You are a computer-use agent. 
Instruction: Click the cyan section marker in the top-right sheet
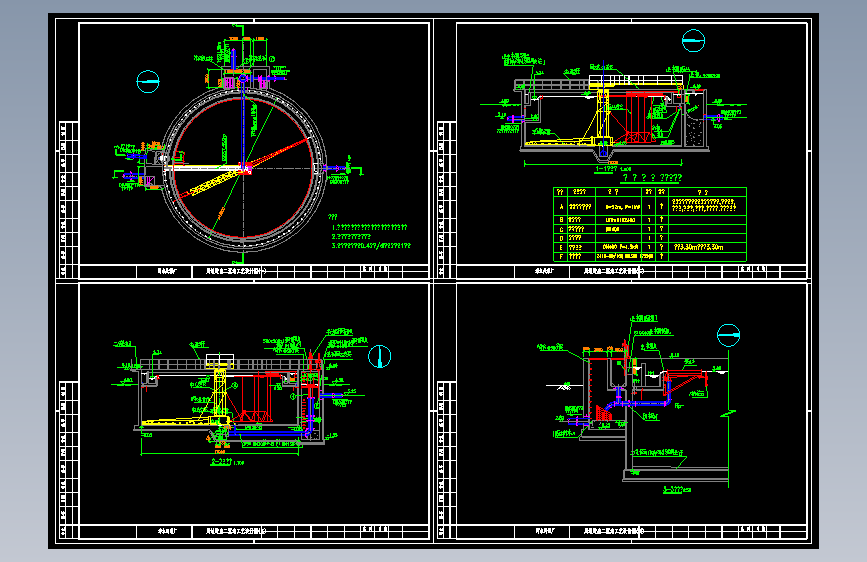tap(693, 40)
